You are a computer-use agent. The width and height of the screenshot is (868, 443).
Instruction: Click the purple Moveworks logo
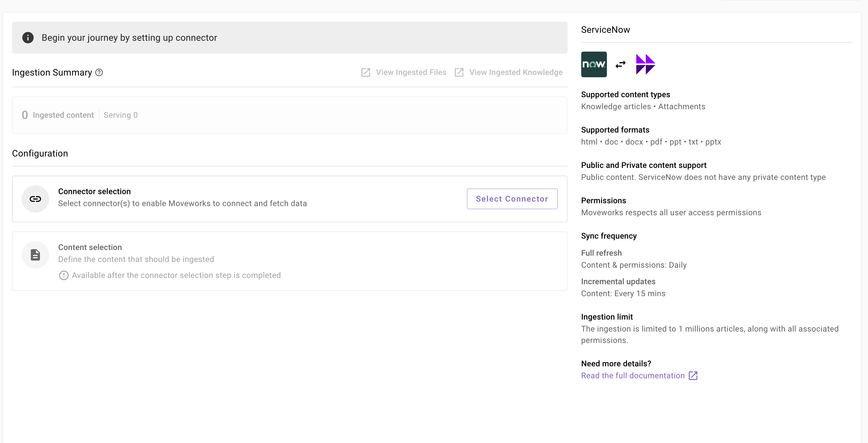645,64
